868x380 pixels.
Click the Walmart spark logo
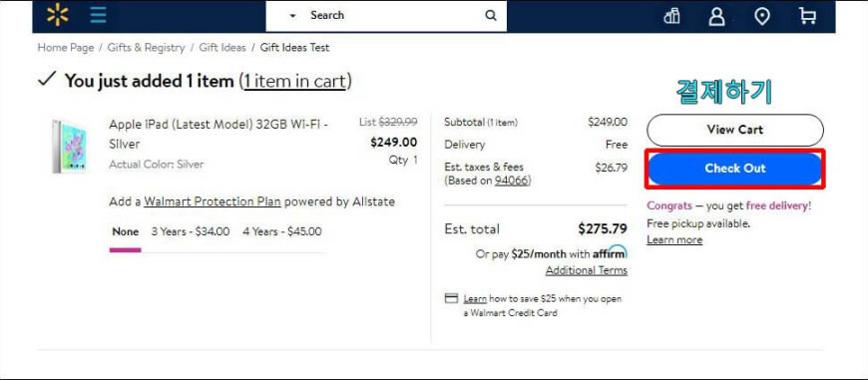(58, 15)
